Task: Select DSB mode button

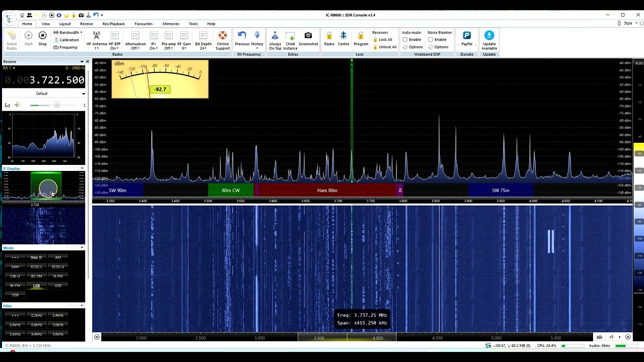Action: (x=15, y=295)
